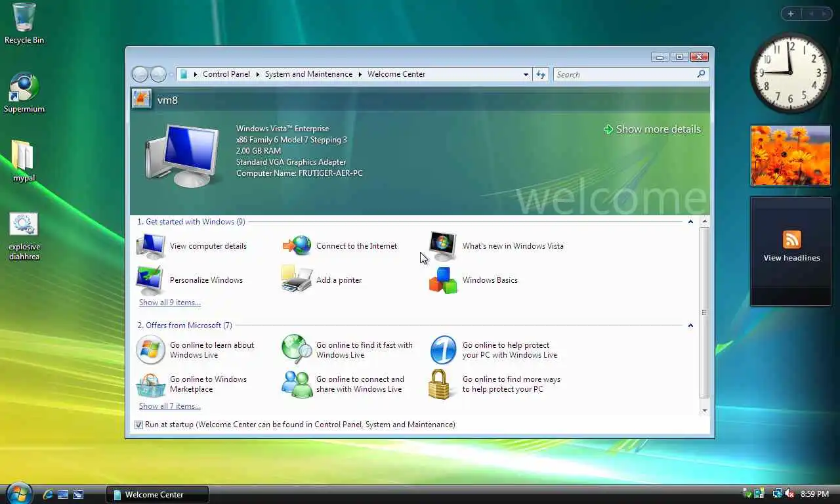Click the scrollbar up arrow
Image resolution: width=840 pixels, height=504 pixels.
[705, 222]
